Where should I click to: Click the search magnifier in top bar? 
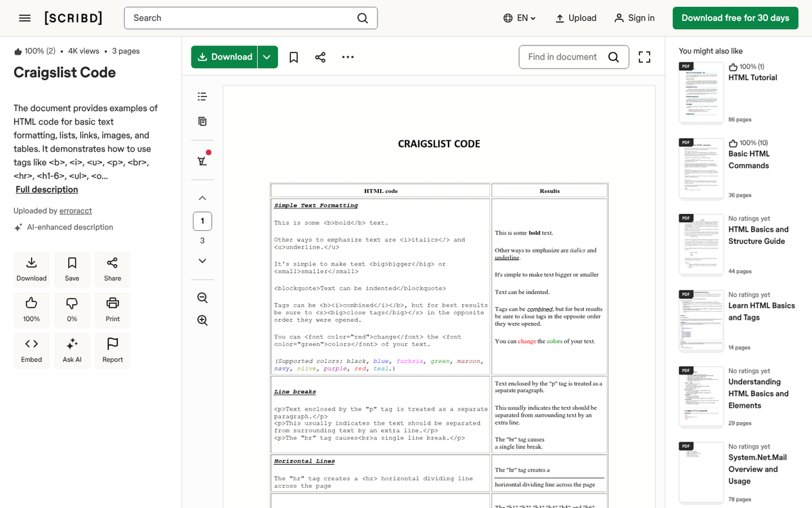[x=363, y=18]
